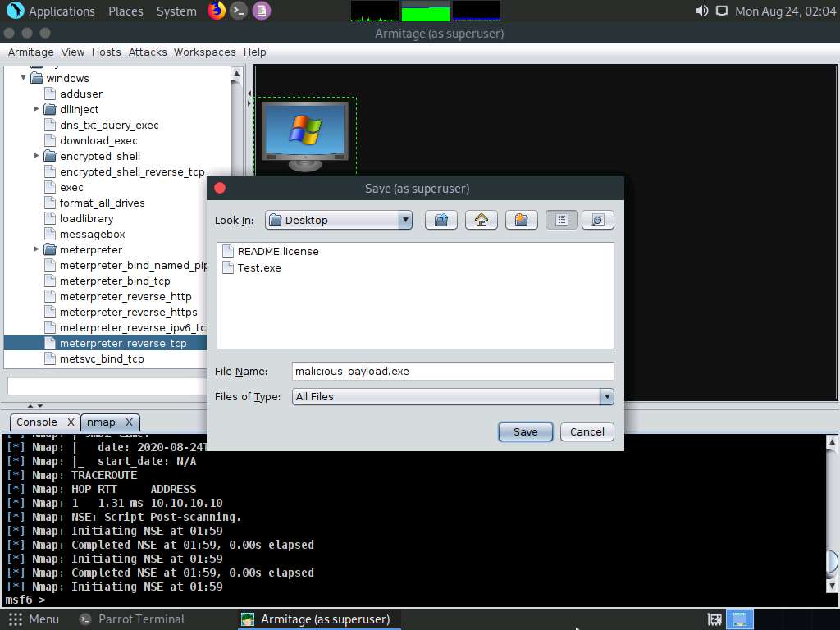Go to Home folder in Save dialog
This screenshot has width=840, height=630.
(481, 220)
